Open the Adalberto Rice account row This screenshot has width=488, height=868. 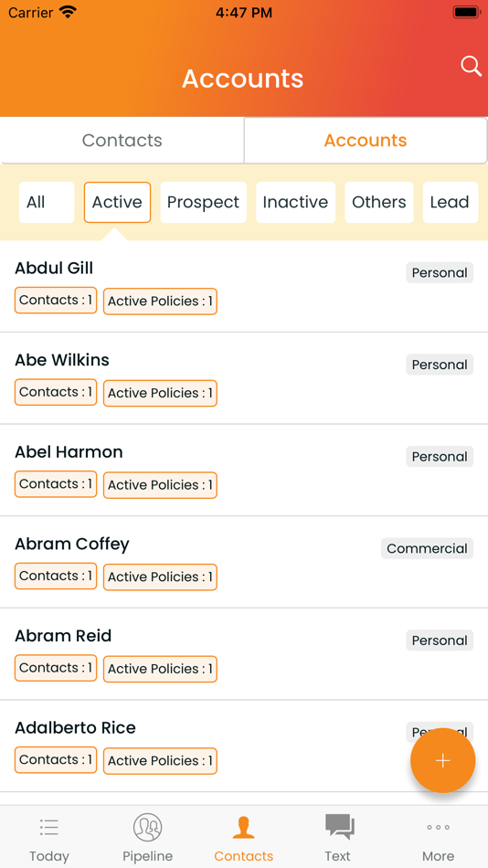point(244,746)
